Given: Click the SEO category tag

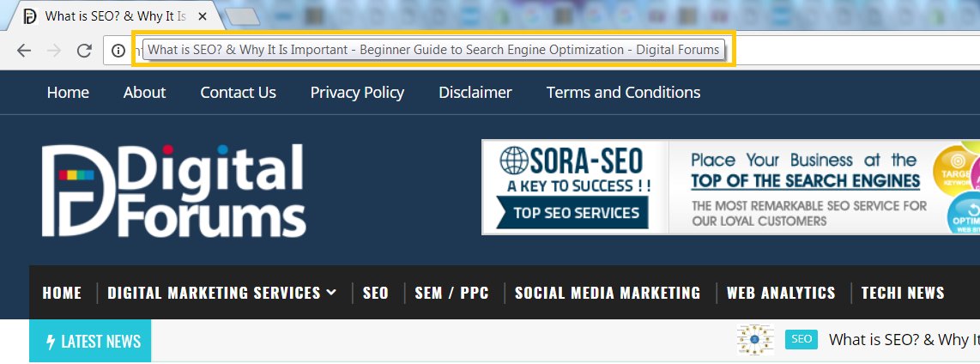Looking at the screenshot, I should coord(802,340).
